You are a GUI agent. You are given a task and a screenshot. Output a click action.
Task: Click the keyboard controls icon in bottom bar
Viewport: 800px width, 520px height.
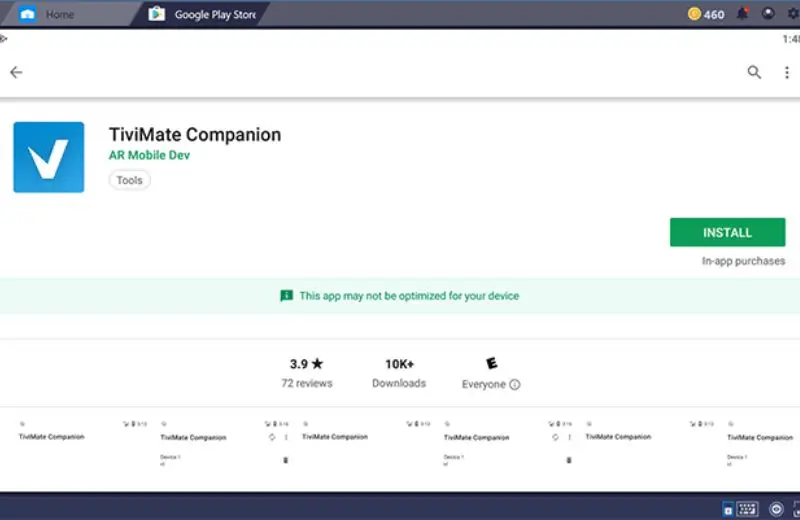click(747, 508)
